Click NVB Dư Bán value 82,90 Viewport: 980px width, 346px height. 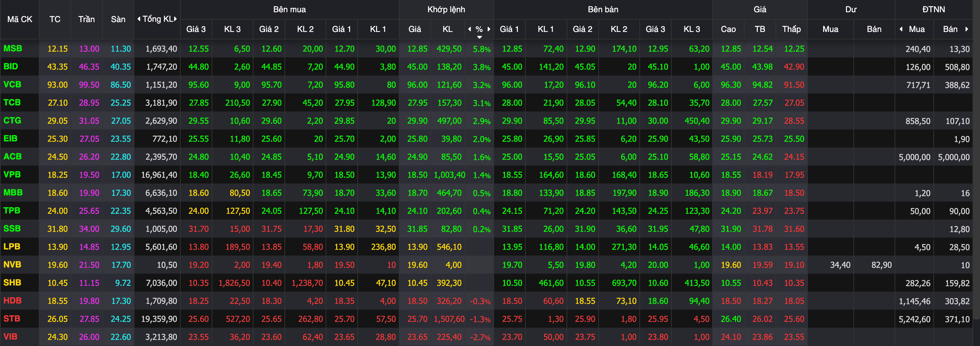pos(881,265)
